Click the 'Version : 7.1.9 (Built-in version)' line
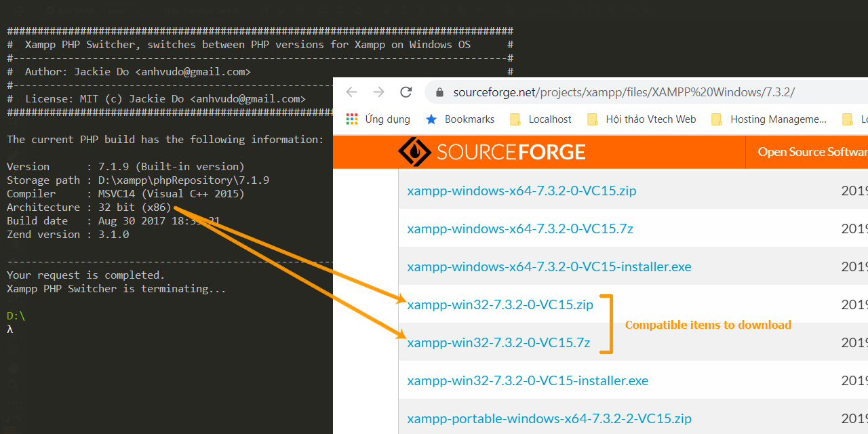Screen dimensions: 868x434 point(125,167)
